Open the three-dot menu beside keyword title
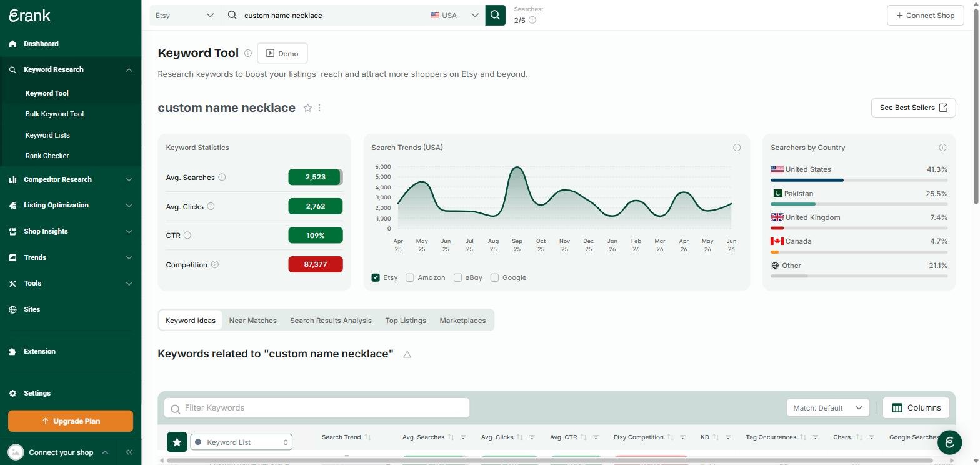The height and width of the screenshot is (465, 980). pyautogui.click(x=319, y=108)
